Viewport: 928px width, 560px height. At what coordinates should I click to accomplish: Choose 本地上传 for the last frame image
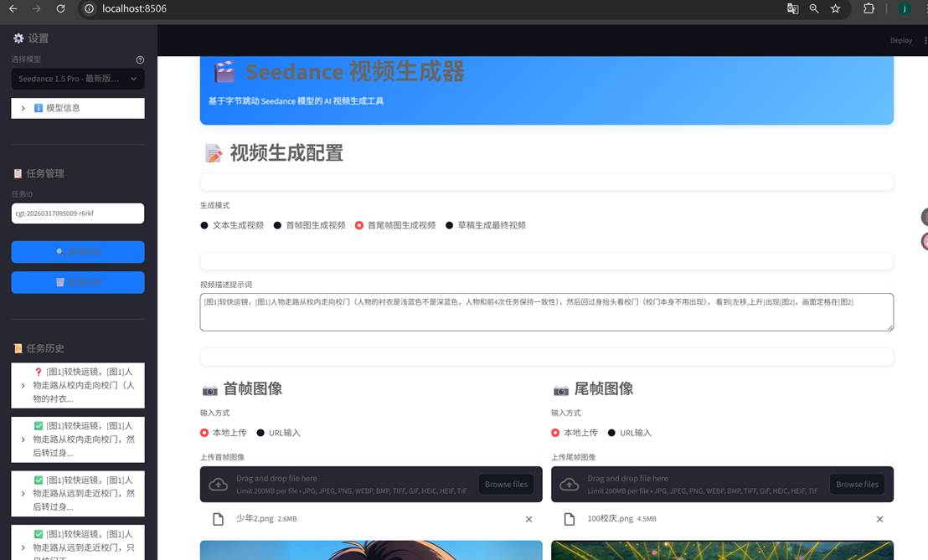pos(575,433)
